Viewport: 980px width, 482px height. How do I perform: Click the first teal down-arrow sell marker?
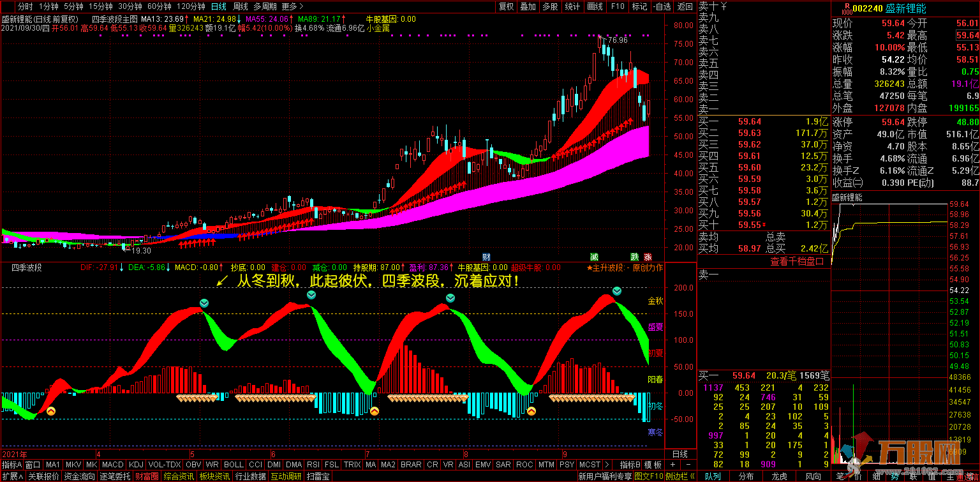[204, 303]
